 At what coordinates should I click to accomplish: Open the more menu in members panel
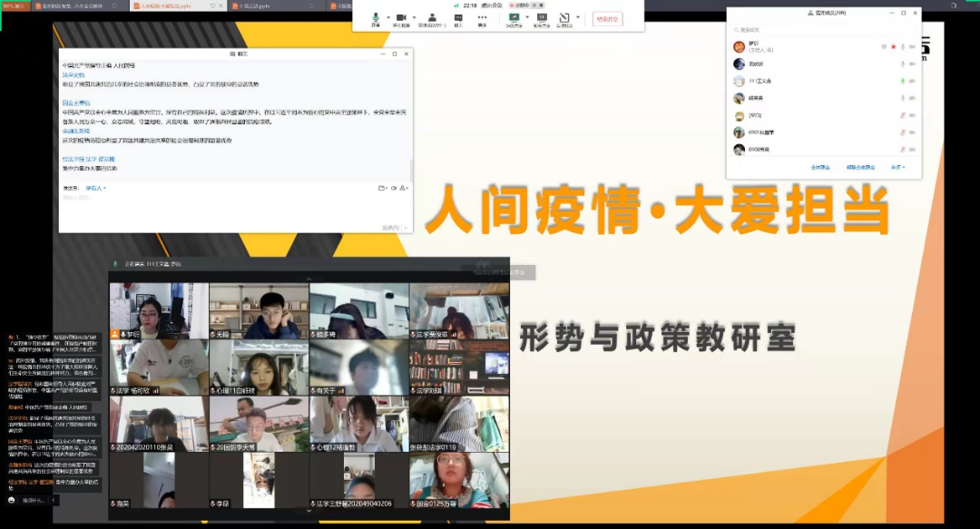897,167
